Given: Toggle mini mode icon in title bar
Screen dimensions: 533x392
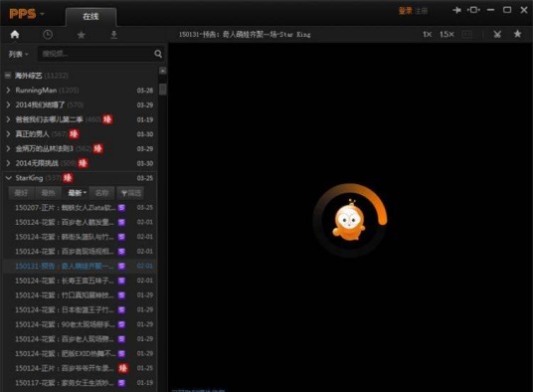Looking at the screenshot, I should pos(473,10).
